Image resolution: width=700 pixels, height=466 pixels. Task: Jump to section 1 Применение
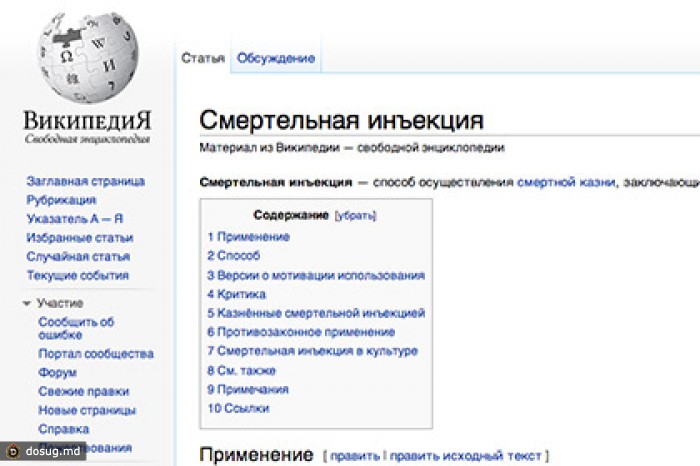point(249,237)
